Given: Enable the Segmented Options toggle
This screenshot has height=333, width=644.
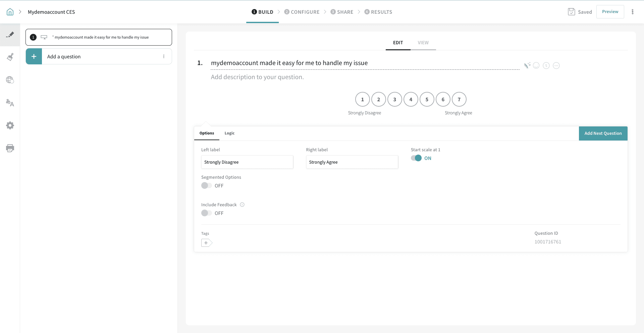Looking at the screenshot, I should point(206,186).
